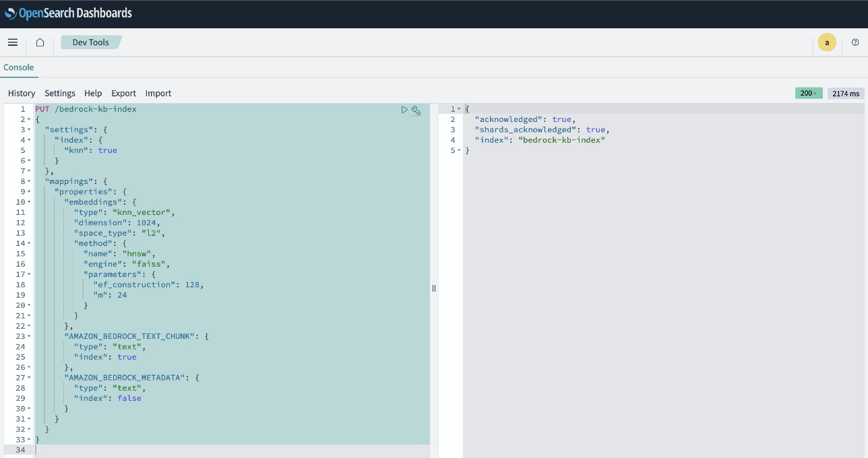The image size is (868, 458).
Task: Open the Help menu item
Action: (x=93, y=94)
